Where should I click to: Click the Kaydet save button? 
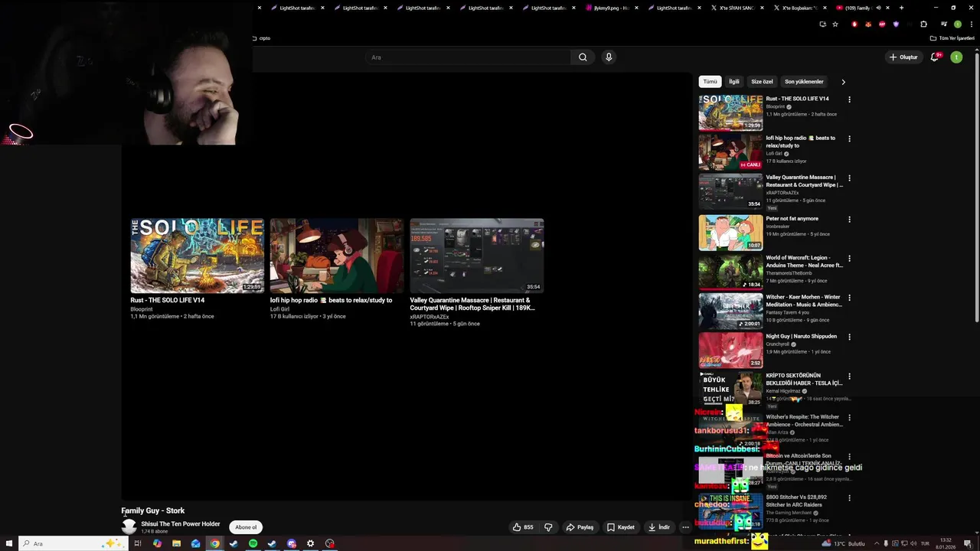[620, 527]
